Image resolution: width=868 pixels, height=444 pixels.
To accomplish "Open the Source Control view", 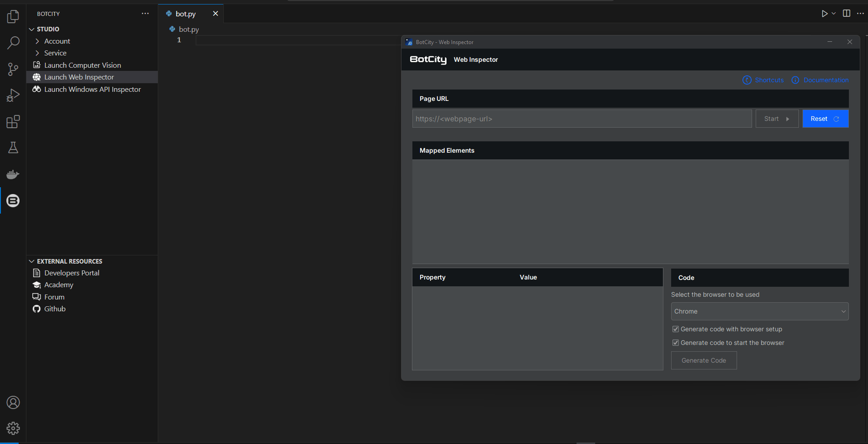I will [13, 70].
